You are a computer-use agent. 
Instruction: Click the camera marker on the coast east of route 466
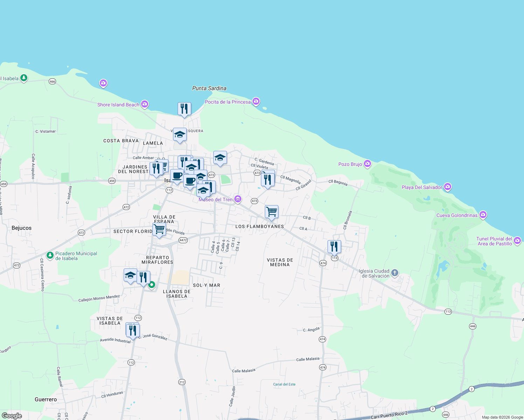[x=103, y=83]
